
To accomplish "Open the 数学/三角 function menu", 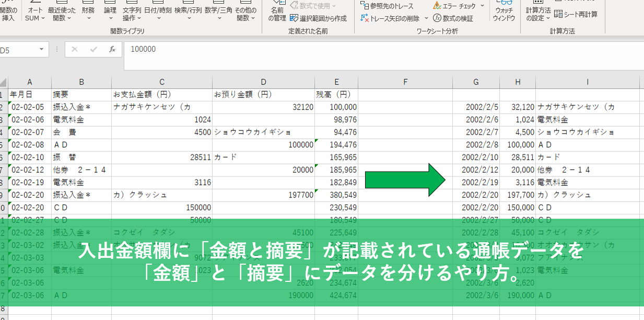I will point(218,14).
